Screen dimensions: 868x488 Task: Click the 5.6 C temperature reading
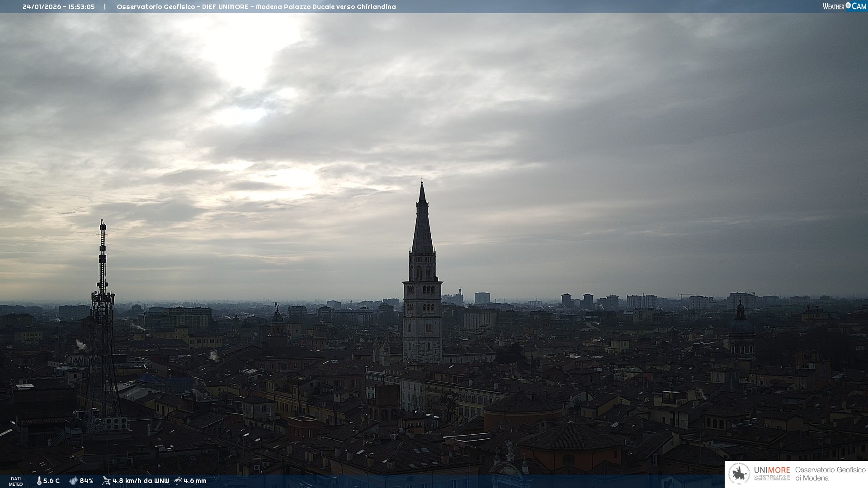tap(52, 481)
